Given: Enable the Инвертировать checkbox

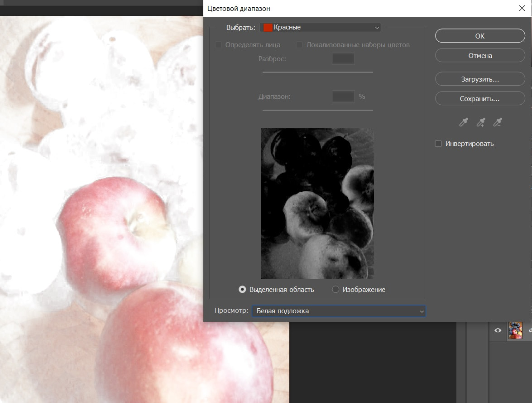Looking at the screenshot, I should pyautogui.click(x=438, y=144).
